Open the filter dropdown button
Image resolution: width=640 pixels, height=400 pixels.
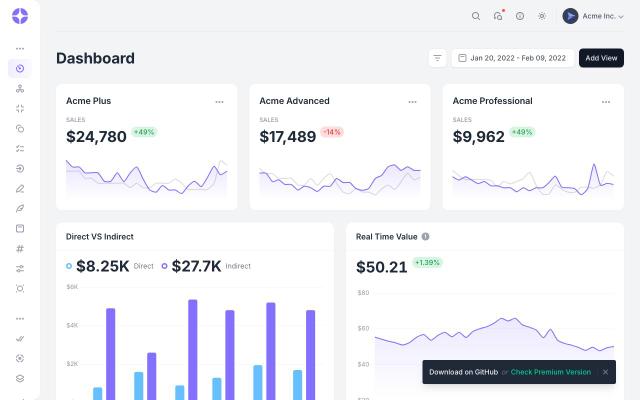point(438,58)
